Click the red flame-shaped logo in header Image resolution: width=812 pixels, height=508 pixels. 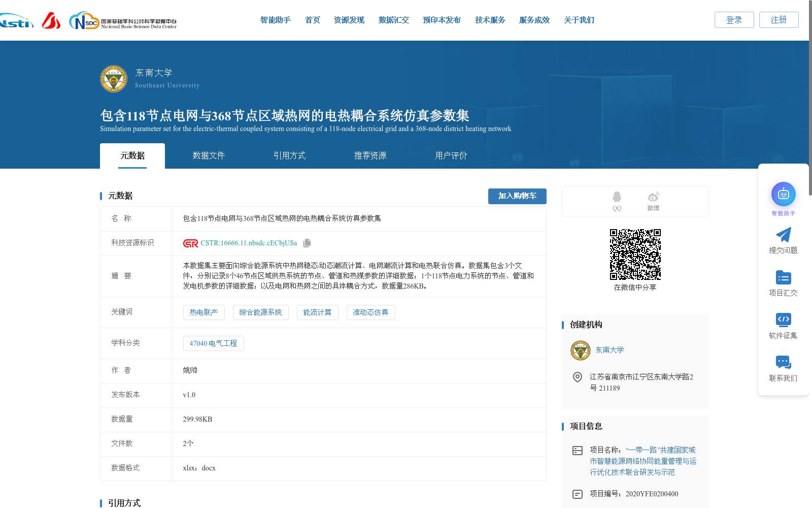(51, 20)
